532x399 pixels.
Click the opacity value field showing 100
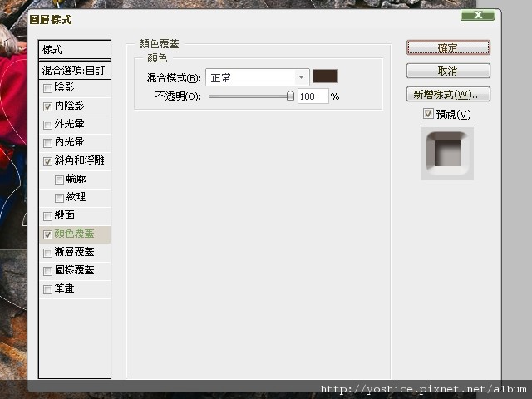point(313,96)
